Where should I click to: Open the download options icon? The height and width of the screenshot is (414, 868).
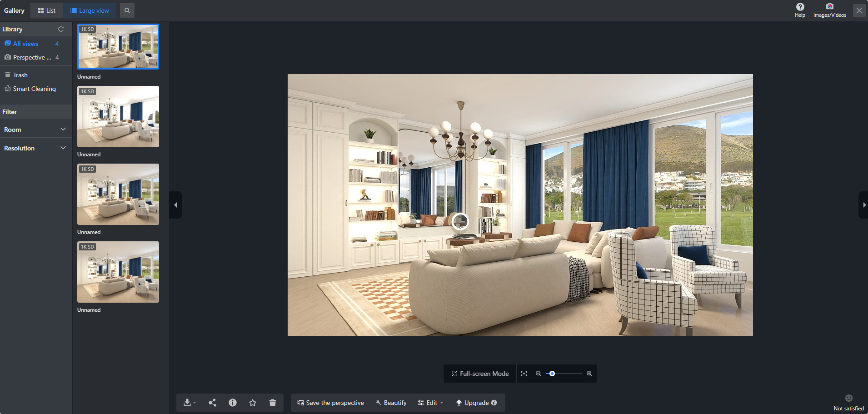point(189,403)
